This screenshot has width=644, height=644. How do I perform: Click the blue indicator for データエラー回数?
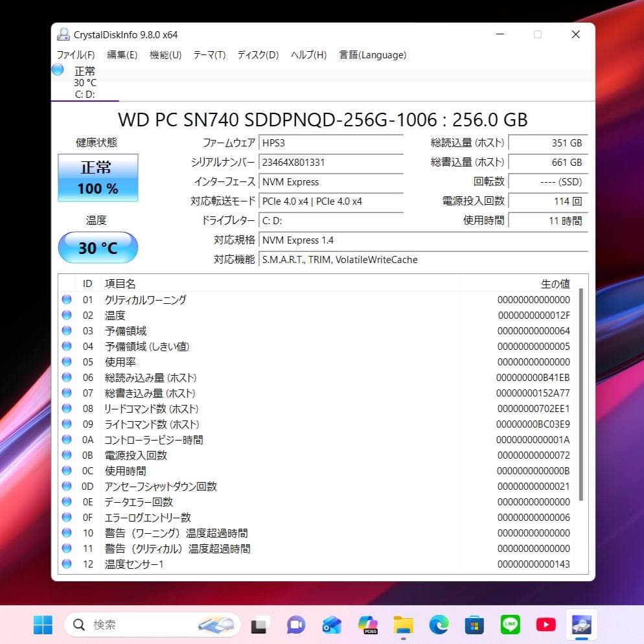coord(67,501)
